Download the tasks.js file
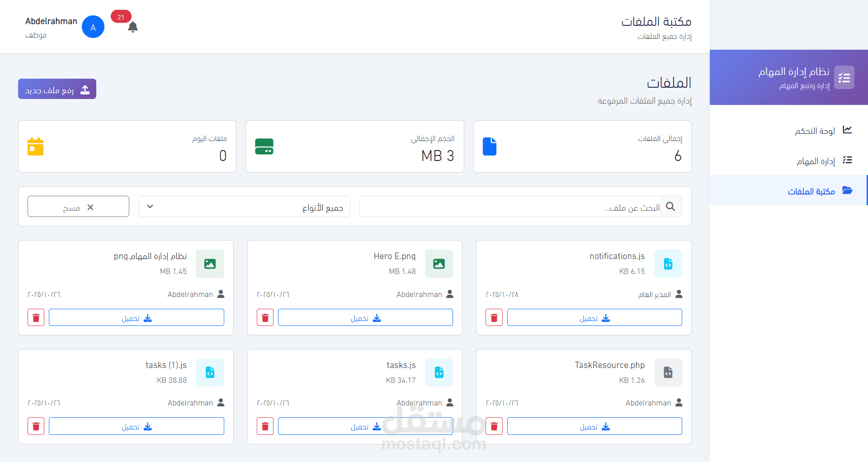The image size is (868, 462). tap(365, 426)
